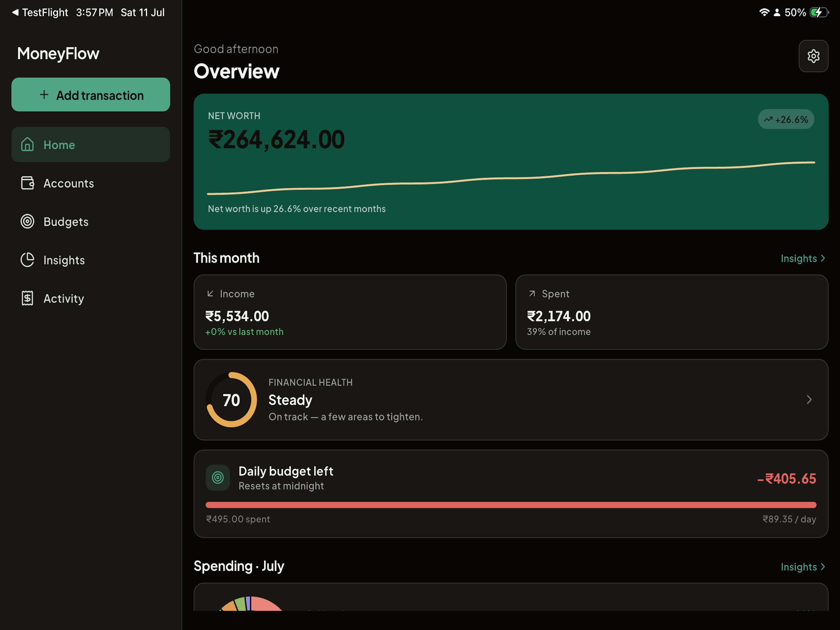Tap the -₹405.65 daily budget amount
The width and height of the screenshot is (840, 630).
coord(787,479)
